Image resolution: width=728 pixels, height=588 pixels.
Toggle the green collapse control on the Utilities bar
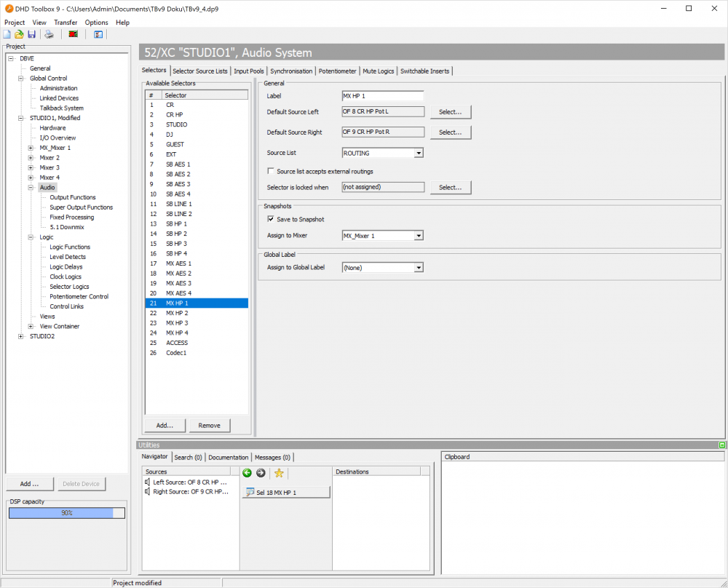[x=721, y=445]
